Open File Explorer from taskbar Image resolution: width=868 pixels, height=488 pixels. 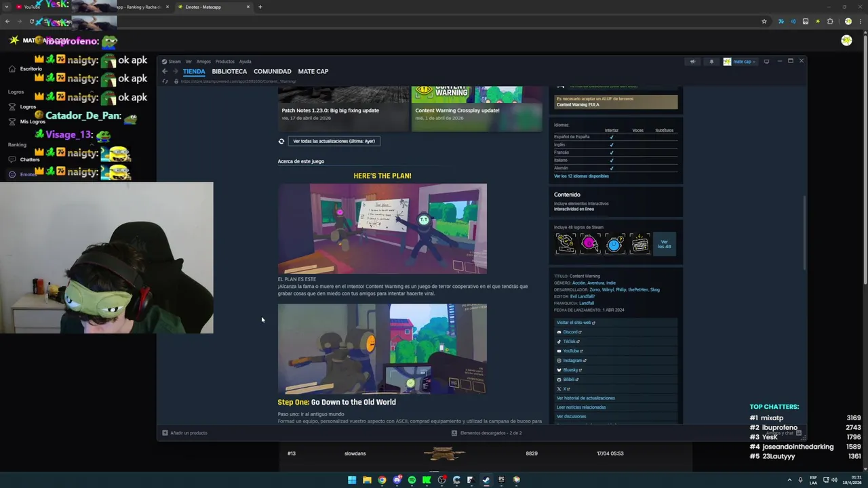coord(367,480)
